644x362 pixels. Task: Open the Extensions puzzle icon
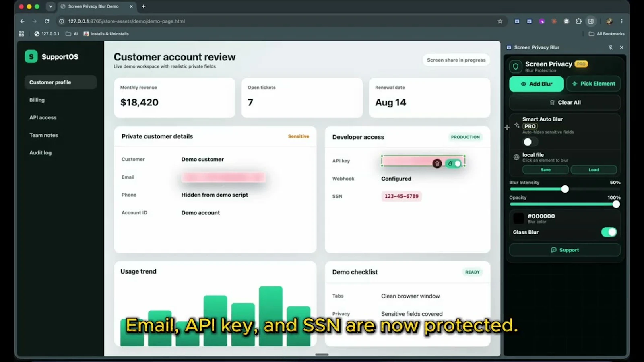pyautogui.click(x=579, y=21)
